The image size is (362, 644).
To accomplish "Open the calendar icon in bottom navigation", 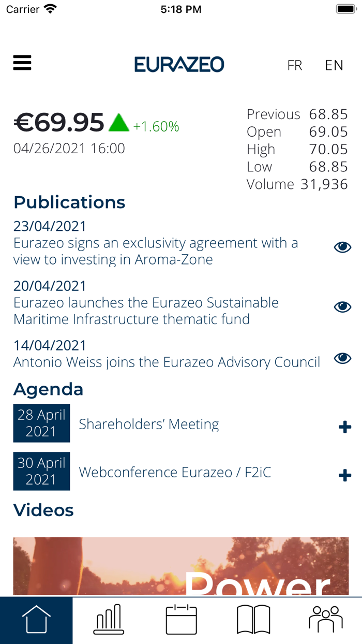I will click(181, 619).
